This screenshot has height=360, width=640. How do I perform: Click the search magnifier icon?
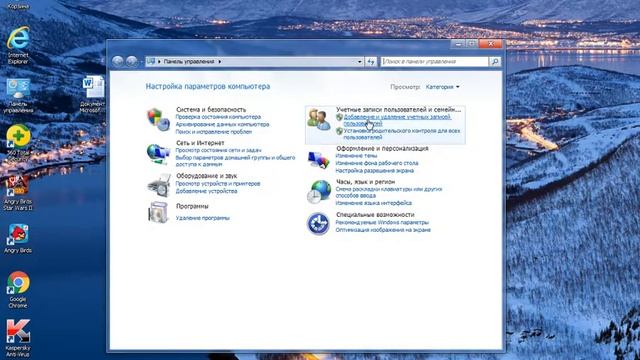click(495, 62)
